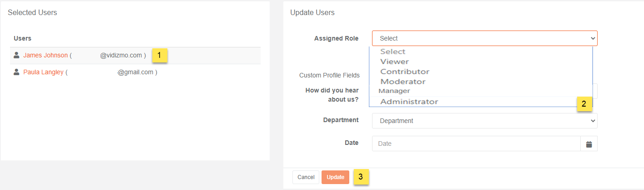This screenshot has width=644, height=190.
Task: Open the calendar icon for Date field
Action: click(589, 144)
